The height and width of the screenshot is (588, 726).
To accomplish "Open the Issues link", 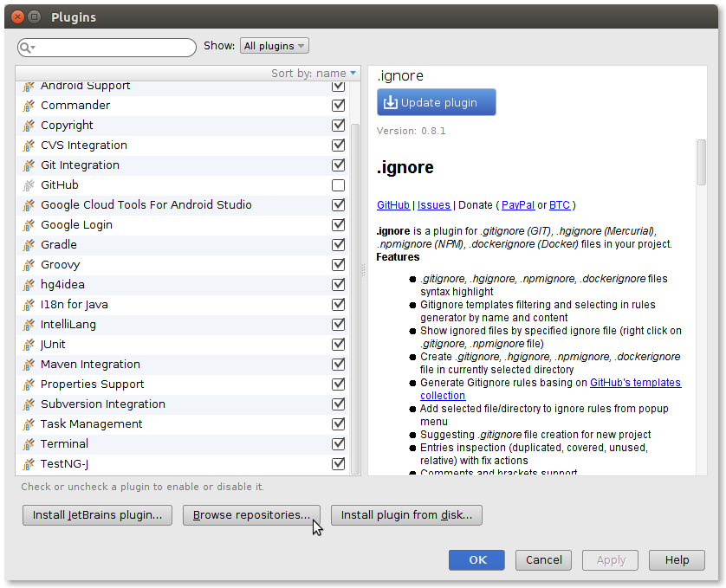I will pyautogui.click(x=434, y=205).
